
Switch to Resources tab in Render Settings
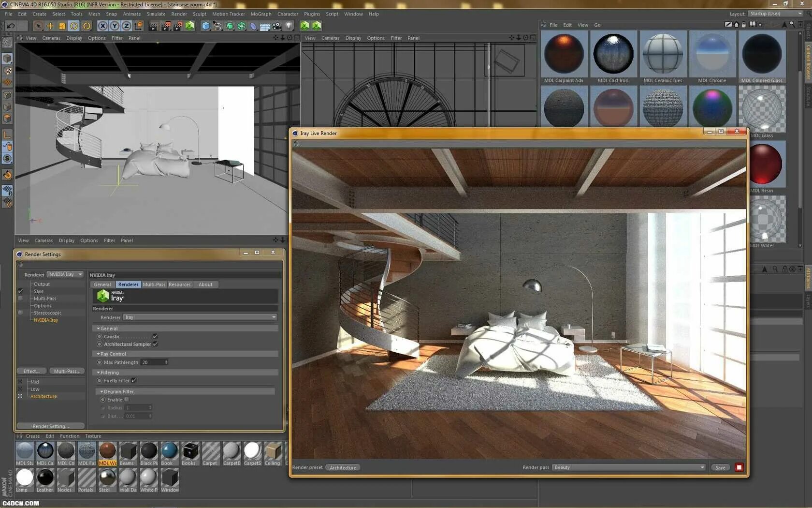[180, 284]
